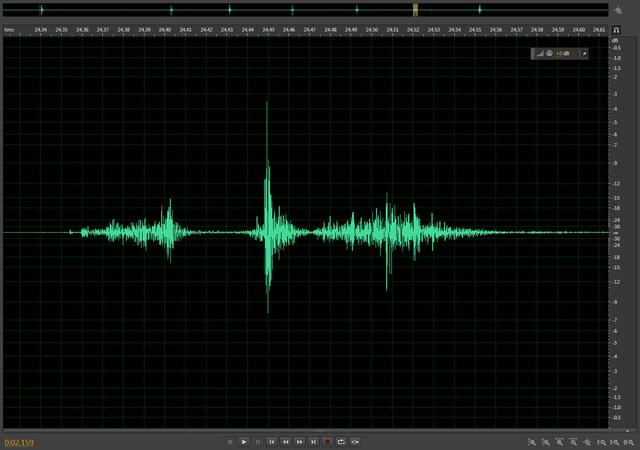Screen dimensions: 640x450
Task: Move playhead to previous marker
Action: (x=272, y=442)
